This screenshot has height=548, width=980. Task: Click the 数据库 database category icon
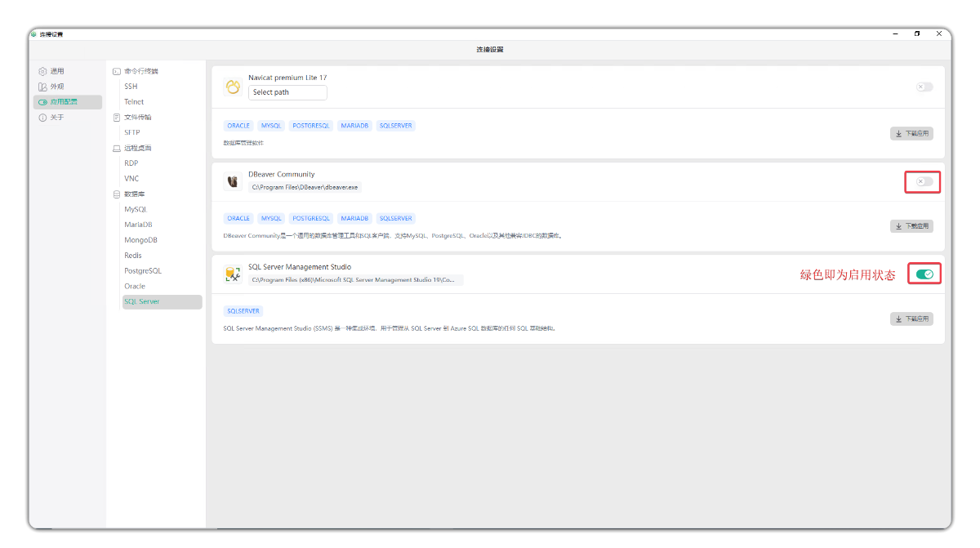point(117,194)
